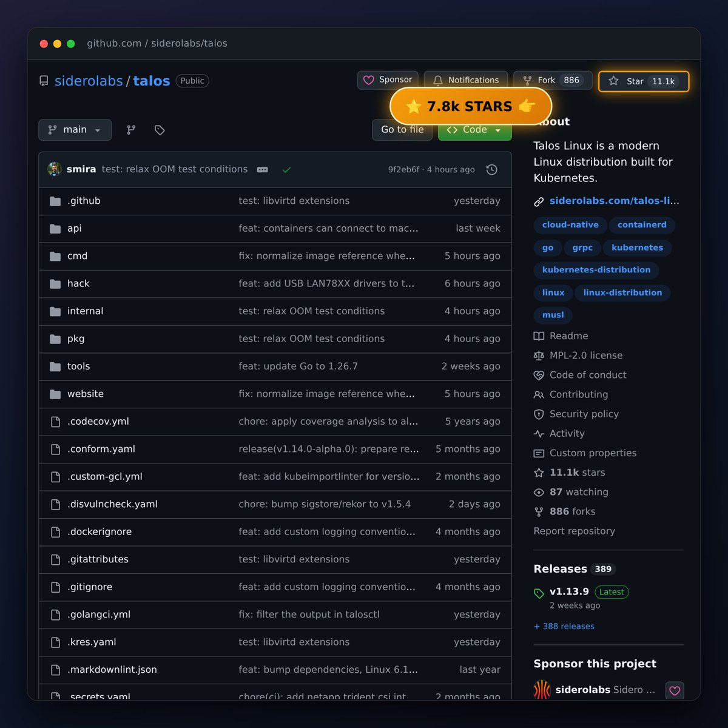The height and width of the screenshot is (728, 728).
Task: Click the Sponsor button
Action: click(388, 80)
